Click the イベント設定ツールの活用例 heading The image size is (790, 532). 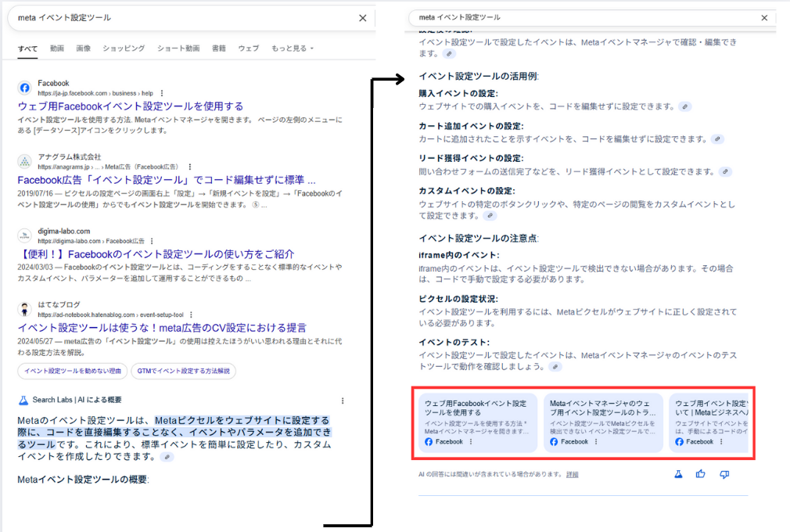(x=479, y=77)
